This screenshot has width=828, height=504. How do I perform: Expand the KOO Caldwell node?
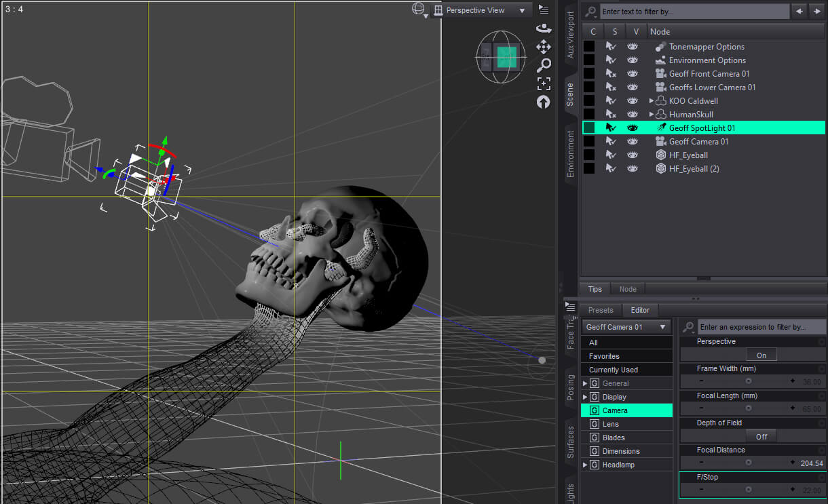[x=652, y=101]
